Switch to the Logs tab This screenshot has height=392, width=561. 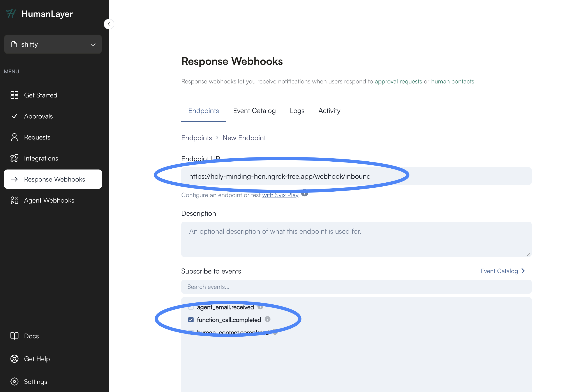tap(297, 111)
